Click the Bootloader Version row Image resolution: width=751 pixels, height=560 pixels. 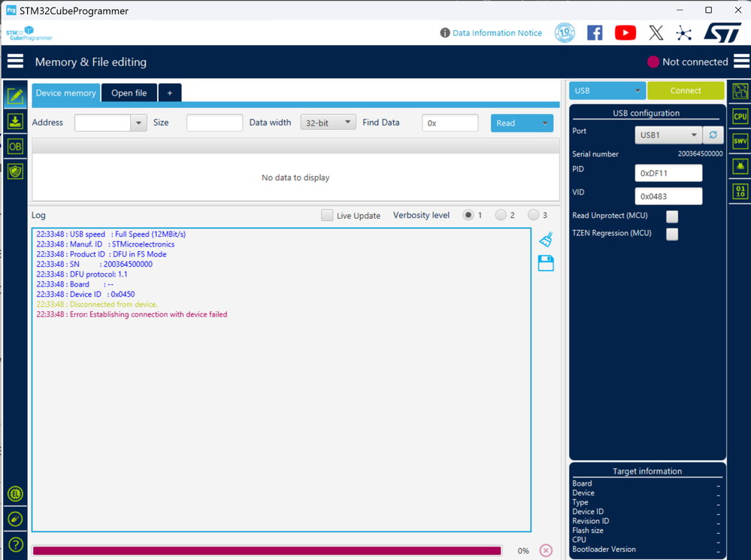click(x=647, y=549)
